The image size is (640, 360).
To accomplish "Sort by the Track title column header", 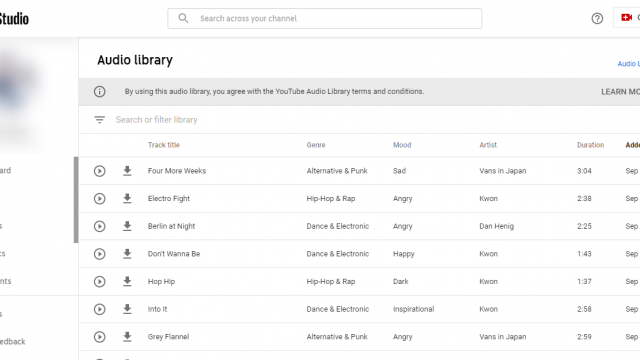I will pyautogui.click(x=164, y=145).
